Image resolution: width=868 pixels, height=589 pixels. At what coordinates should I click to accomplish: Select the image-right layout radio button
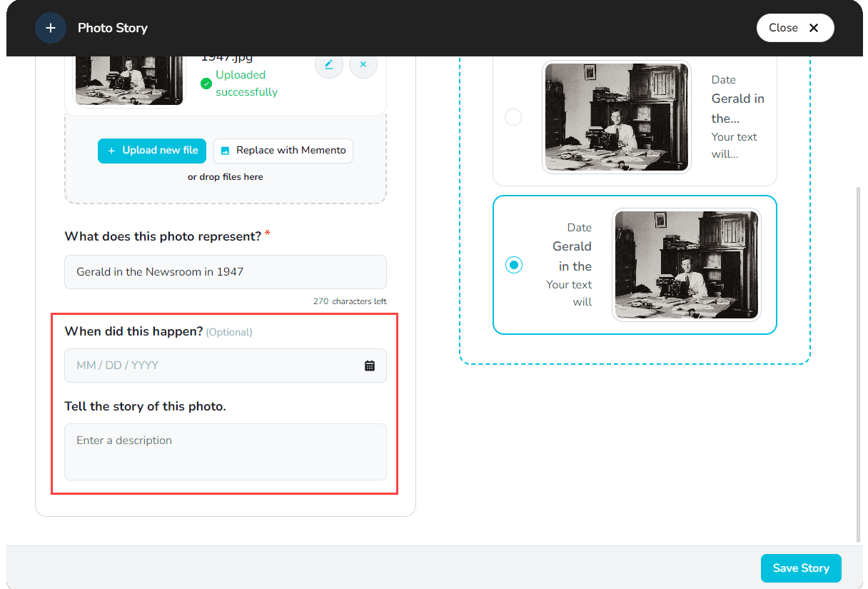(x=514, y=265)
